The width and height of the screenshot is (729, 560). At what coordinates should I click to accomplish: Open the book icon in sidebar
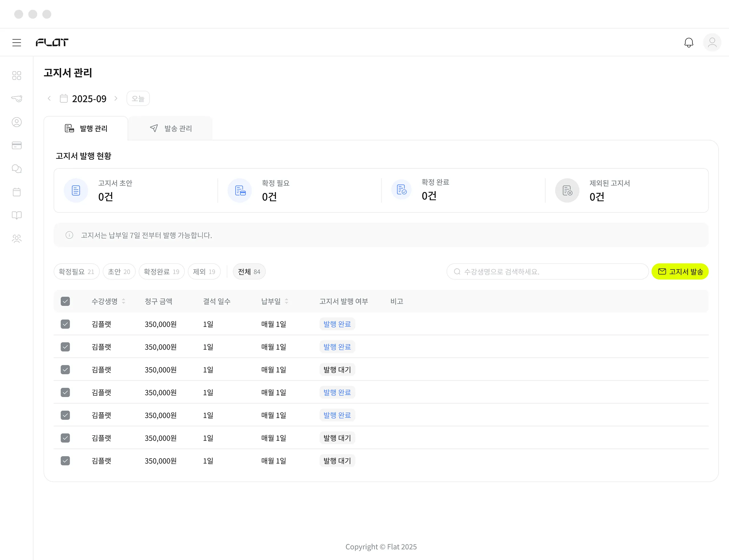click(17, 215)
